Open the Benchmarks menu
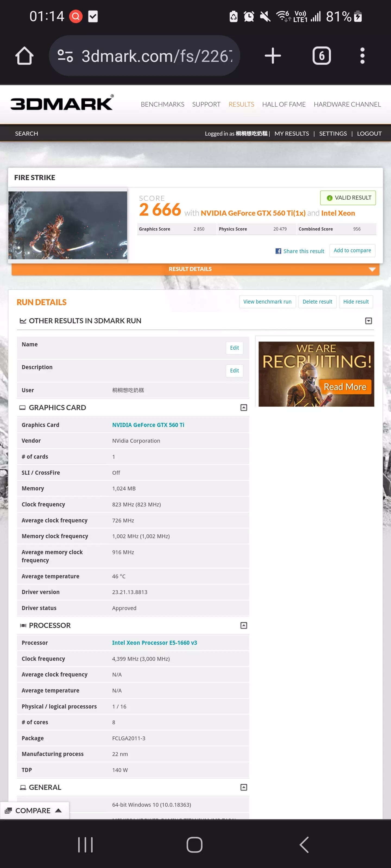 (163, 104)
